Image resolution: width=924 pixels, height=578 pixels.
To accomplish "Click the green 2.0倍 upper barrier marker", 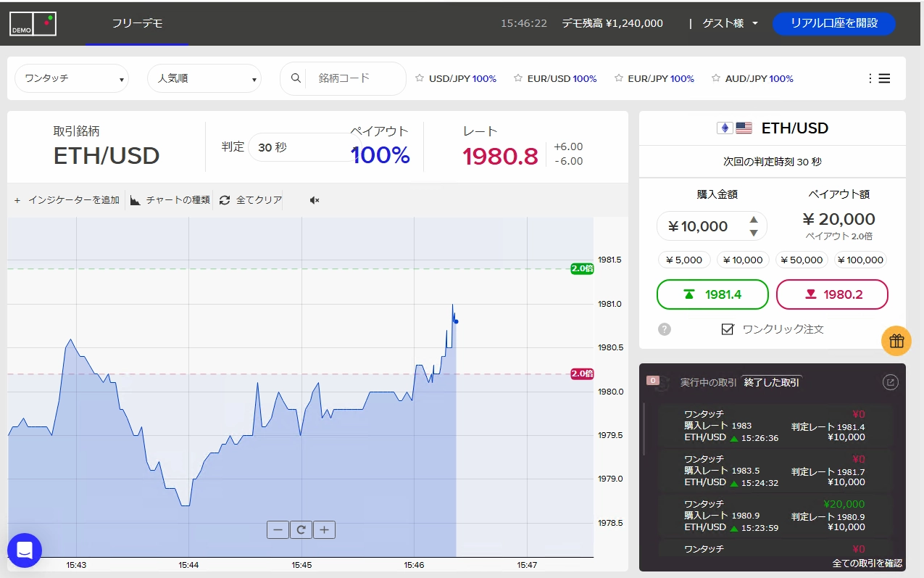I will coord(582,268).
